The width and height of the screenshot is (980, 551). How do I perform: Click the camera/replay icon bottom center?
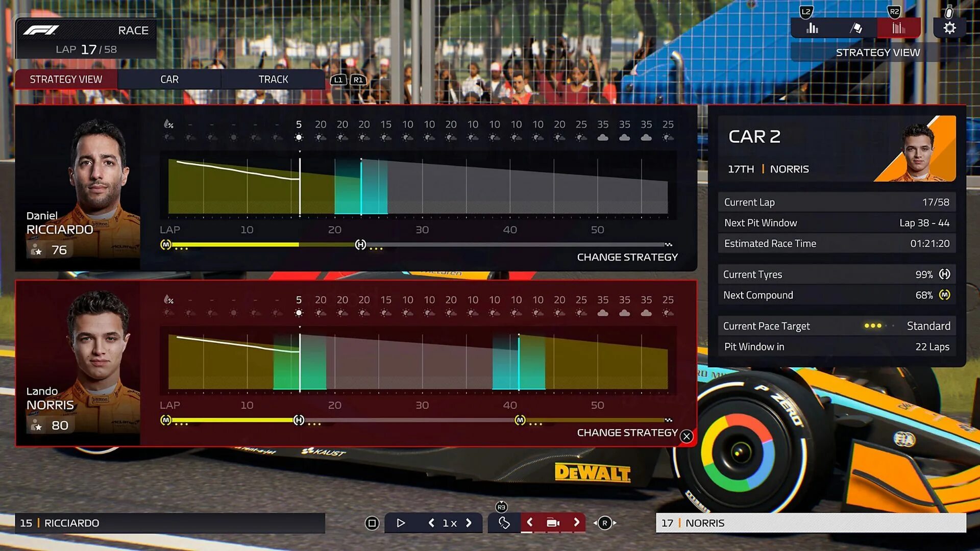[553, 523]
